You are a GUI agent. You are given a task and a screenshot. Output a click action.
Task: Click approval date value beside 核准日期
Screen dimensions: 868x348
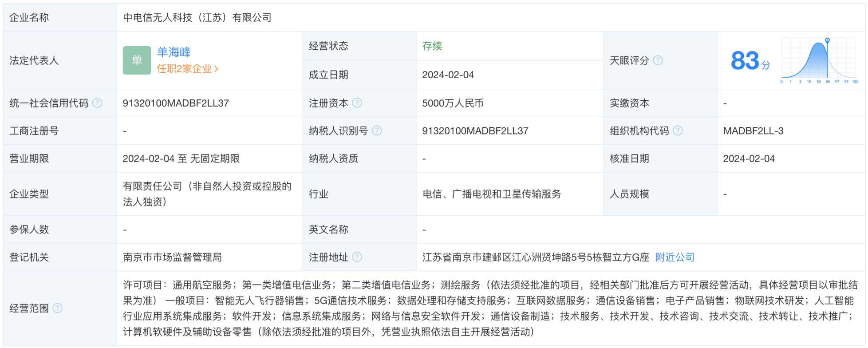749,158
